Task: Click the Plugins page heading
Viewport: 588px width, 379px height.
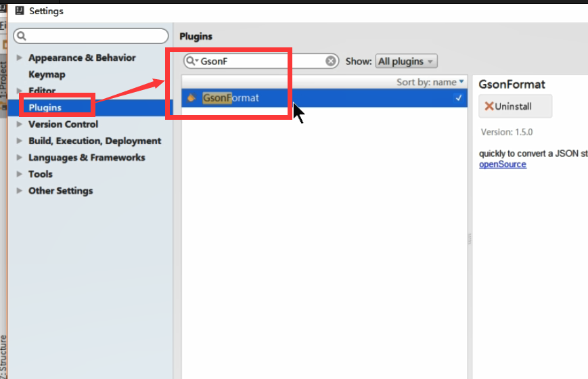Action: (x=196, y=37)
